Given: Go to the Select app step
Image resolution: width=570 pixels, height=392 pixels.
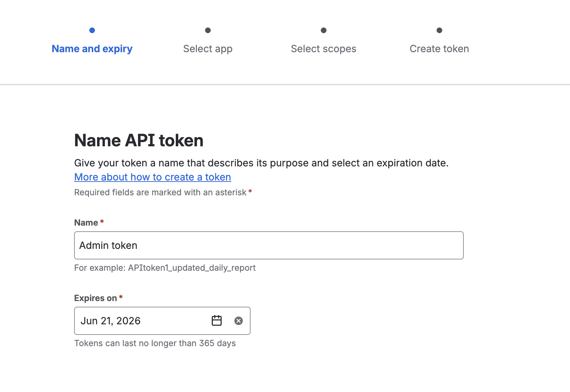Looking at the screenshot, I should [x=208, y=49].
